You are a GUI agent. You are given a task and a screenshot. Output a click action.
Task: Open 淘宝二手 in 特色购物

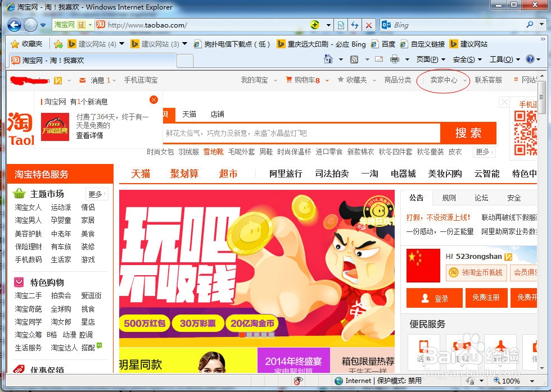pyautogui.click(x=28, y=296)
